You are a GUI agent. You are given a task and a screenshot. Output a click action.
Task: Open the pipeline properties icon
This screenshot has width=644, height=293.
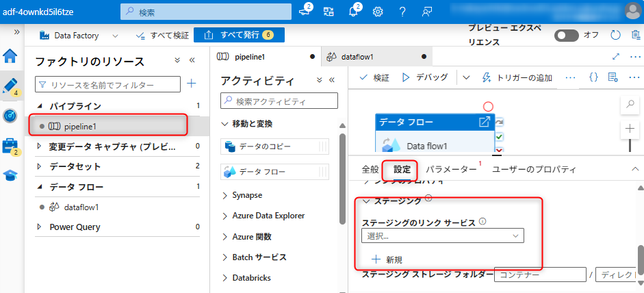613,77
